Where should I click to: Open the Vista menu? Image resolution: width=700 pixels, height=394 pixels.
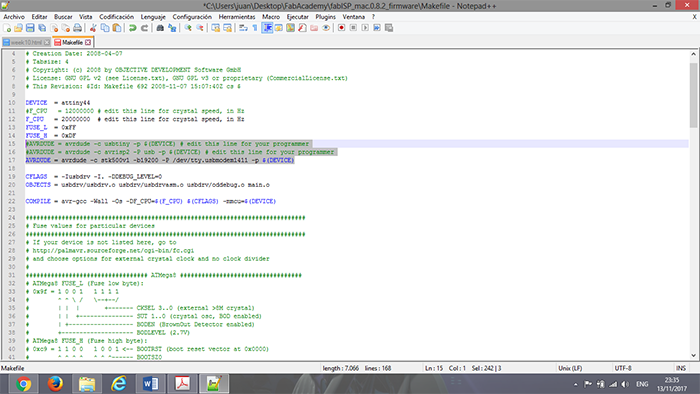tap(85, 17)
